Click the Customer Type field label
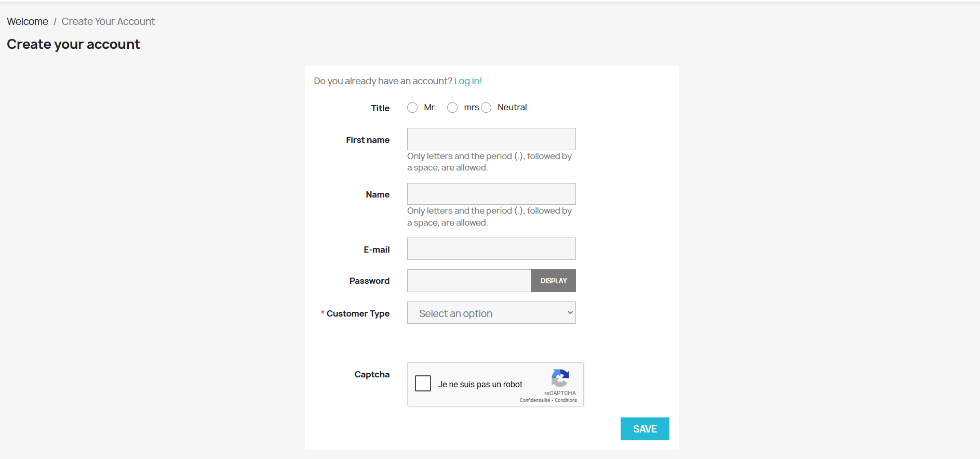Screen dimensions: 980x459 (x=358, y=313)
